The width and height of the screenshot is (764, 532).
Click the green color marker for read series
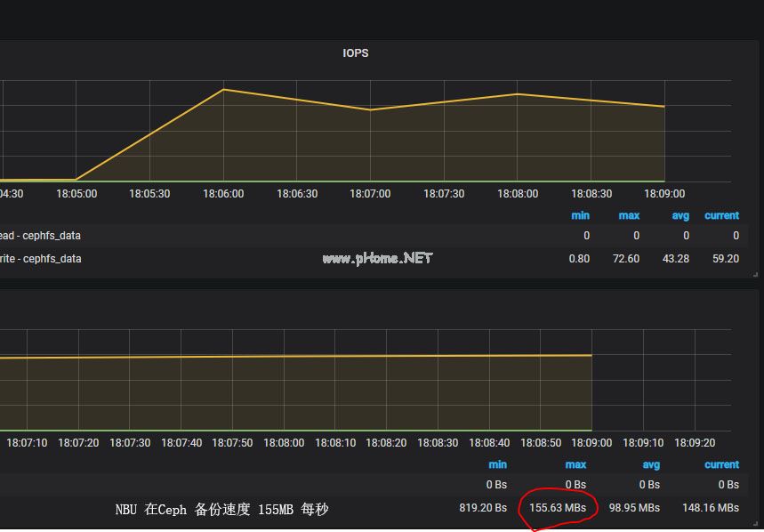point(3,235)
